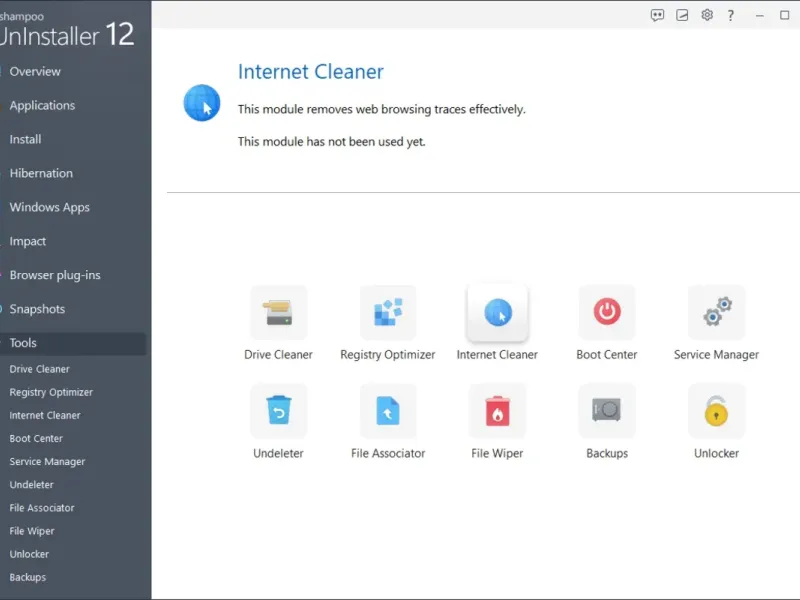Click the File Associator tile label

click(388, 453)
